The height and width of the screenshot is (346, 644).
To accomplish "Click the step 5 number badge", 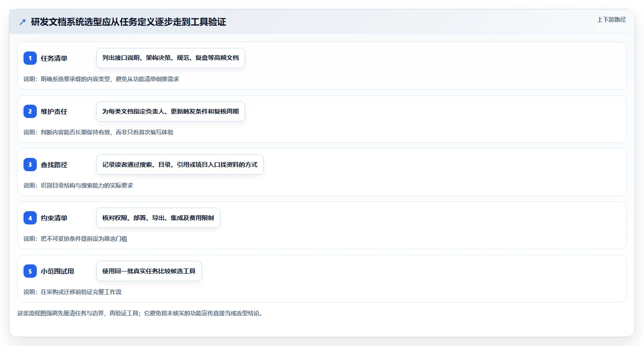I will click(x=30, y=271).
